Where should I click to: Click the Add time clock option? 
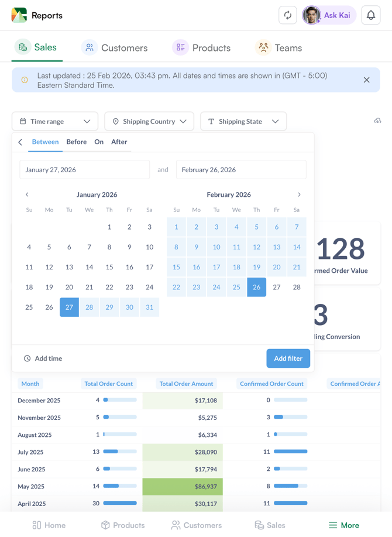43,358
